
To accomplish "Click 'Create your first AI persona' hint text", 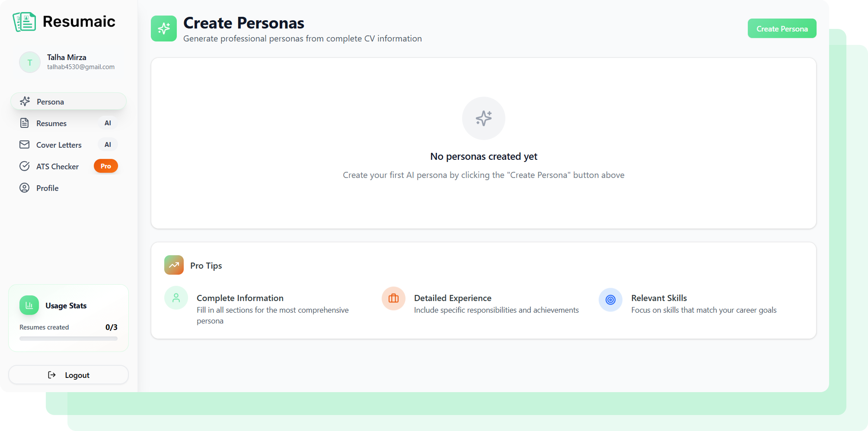I will pyautogui.click(x=484, y=175).
